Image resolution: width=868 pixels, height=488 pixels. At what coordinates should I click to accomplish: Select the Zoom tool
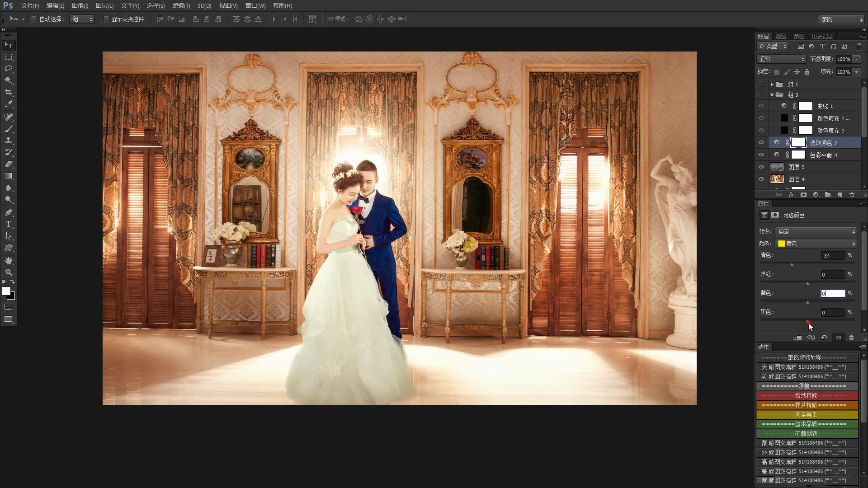[9, 272]
